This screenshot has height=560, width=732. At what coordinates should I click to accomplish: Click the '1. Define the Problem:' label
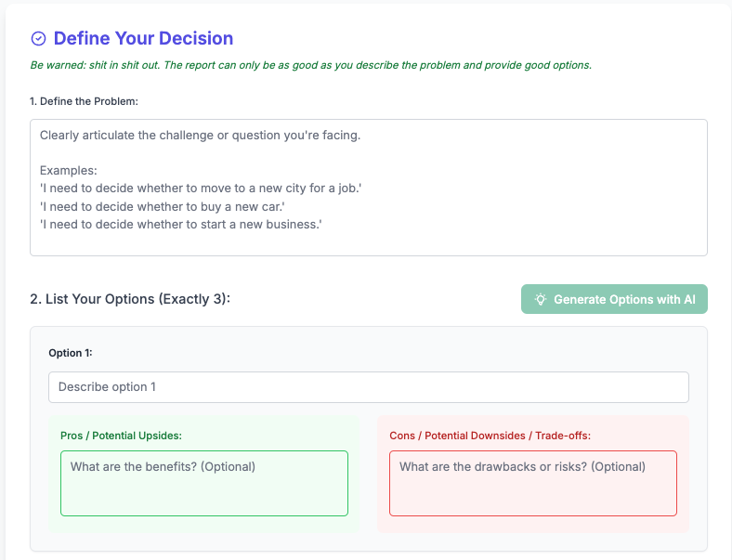(x=84, y=101)
